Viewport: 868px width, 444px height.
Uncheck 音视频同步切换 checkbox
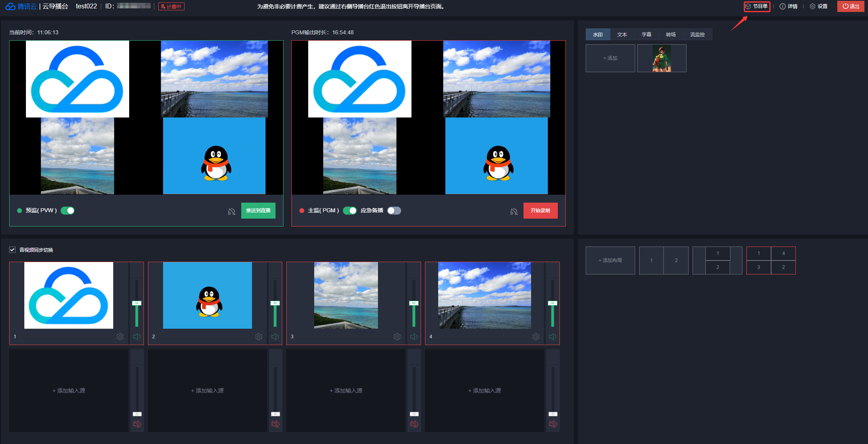pos(12,250)
